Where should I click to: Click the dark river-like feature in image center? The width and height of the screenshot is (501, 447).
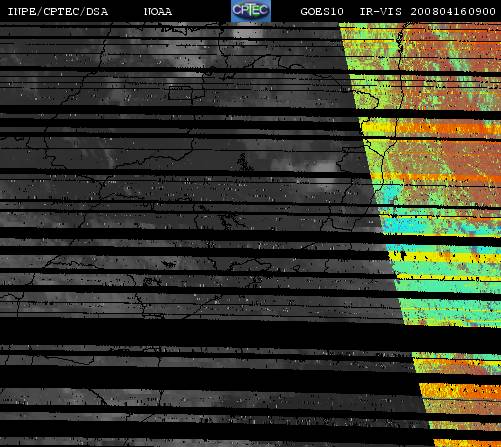[x=243, y=162]
